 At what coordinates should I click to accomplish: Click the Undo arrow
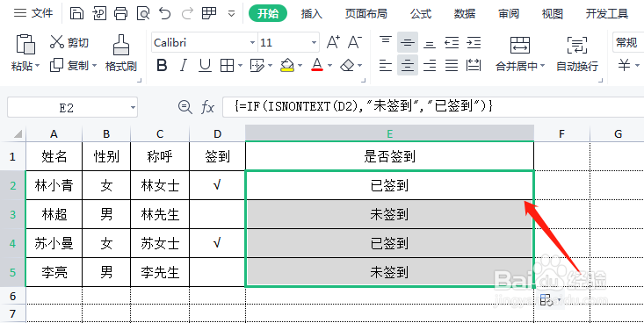[165, 13]
